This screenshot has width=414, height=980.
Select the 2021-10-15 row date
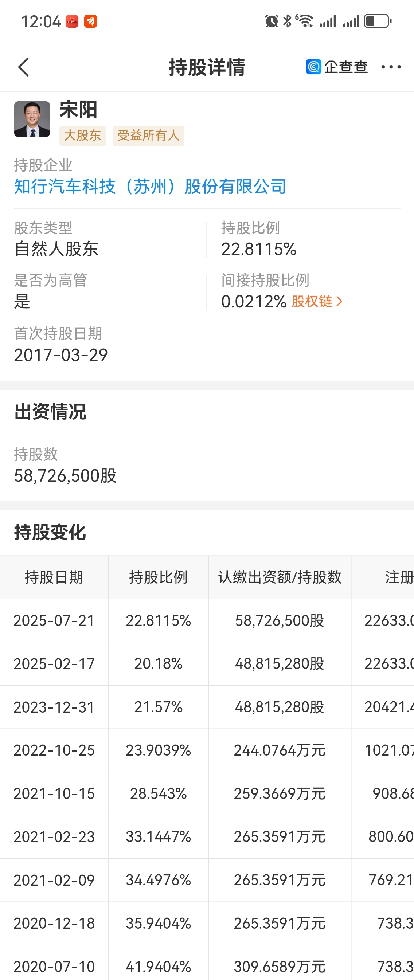tap(54, 793)
